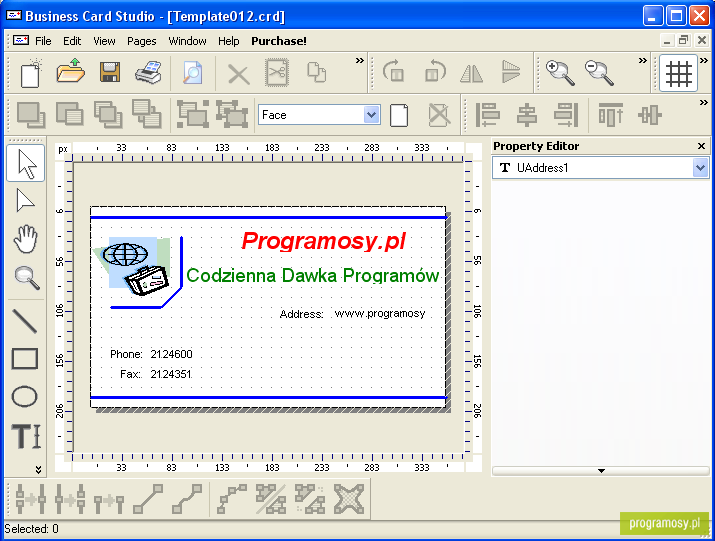Create a new blank card document

[31, 73]
